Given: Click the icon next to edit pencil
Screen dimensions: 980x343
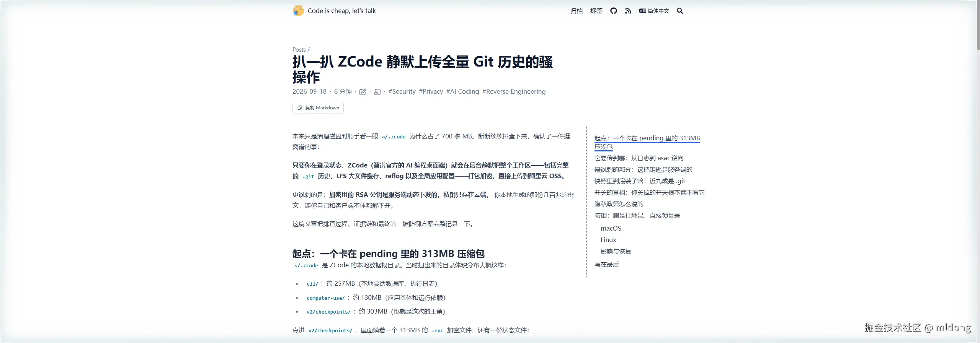Looking at the screenshot, I should coord(377,92).
